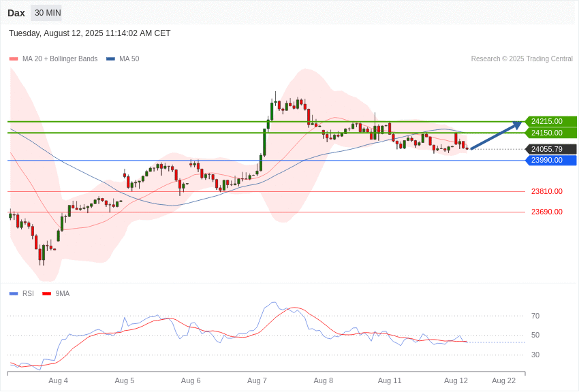Viewport: 579px width, 392px height.
Task: Click the Dax chart title
Action: (x=16, y=13)
